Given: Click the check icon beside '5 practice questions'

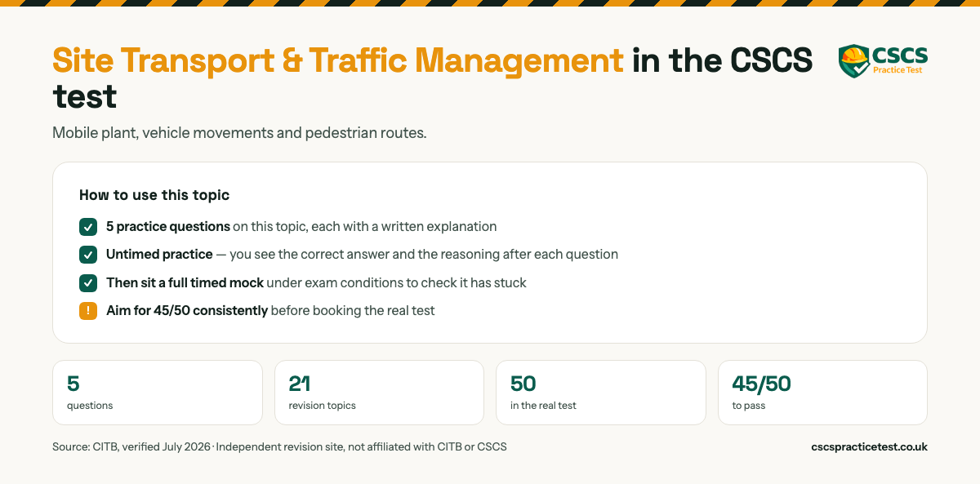Looking at the screenshot, I should tap(88, 226).
